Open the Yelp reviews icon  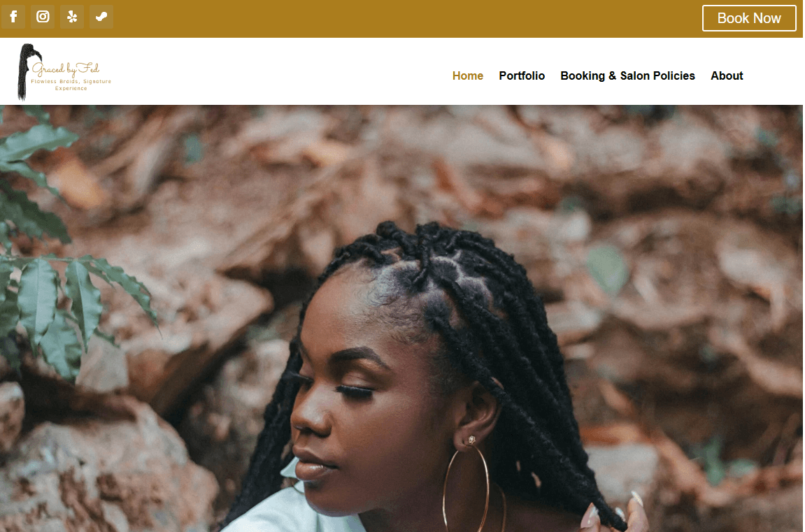(x=72, y=17)
